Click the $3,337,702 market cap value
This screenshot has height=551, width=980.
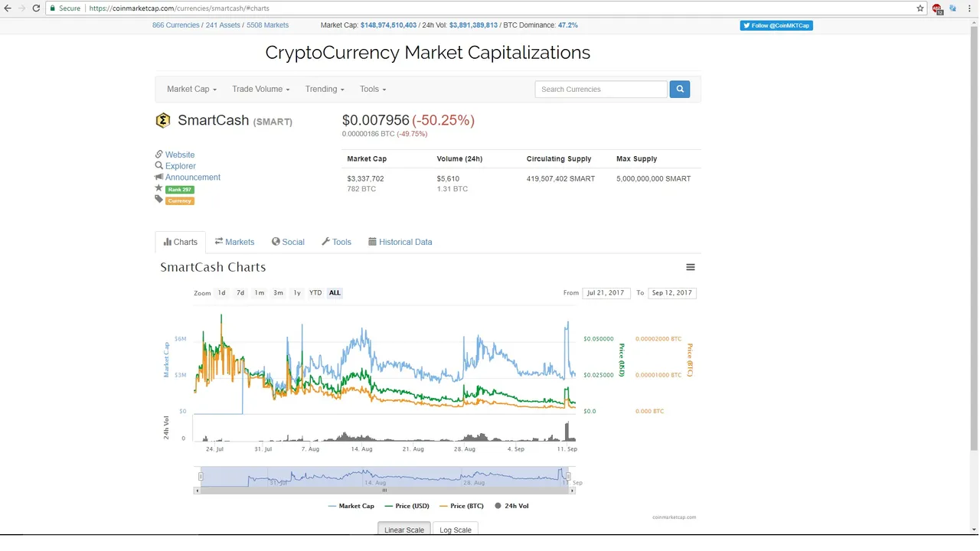(365, 178)
